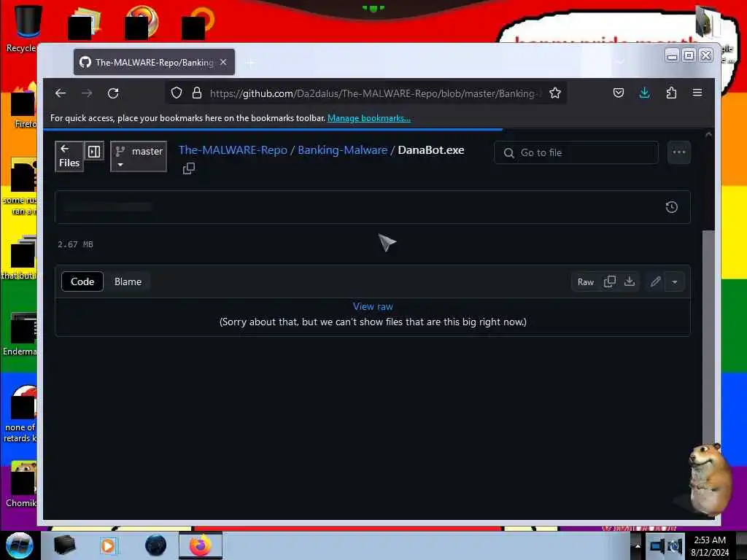Screen dimensions: 747x560
Task: Copy raw file contents
Action: (x=610, y=281)
